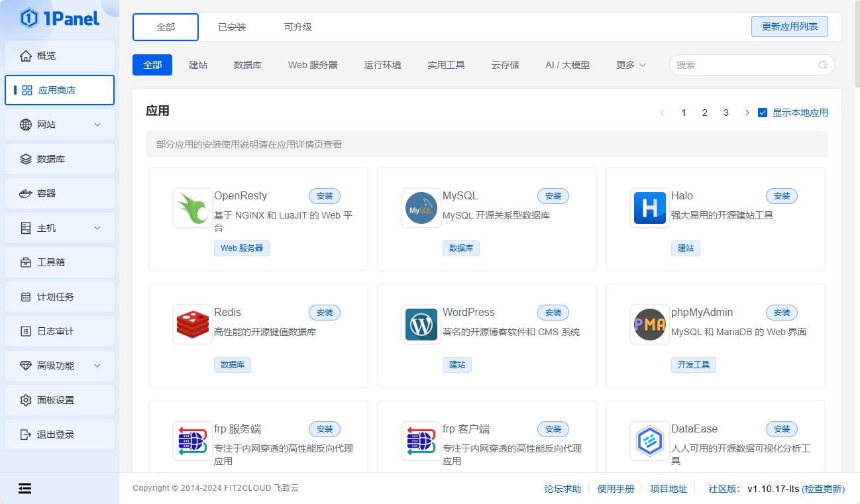Image resolution: width=860 pixels, height=504 pixels.
Task: Go to next page arrow
Action: [x=747, y=113]
